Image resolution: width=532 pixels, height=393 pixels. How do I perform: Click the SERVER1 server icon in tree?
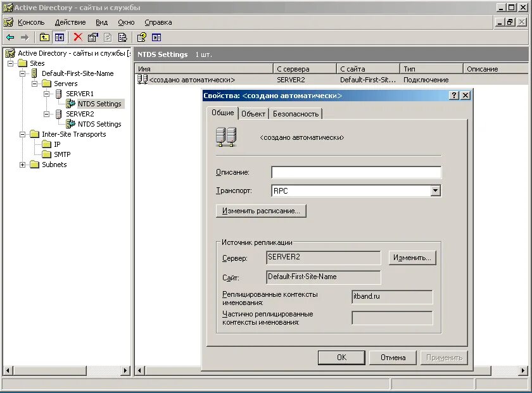point(58,94)
